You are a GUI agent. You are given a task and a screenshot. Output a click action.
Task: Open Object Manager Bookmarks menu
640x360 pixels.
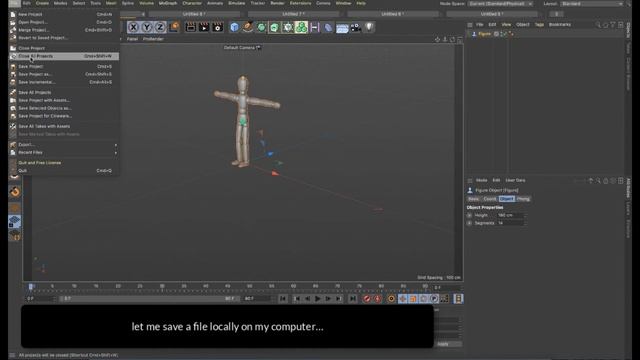click(560, 25)
